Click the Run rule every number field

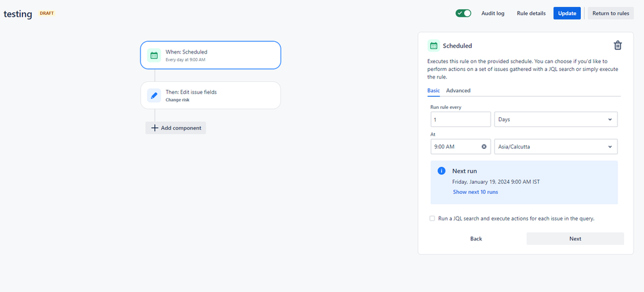(460, 119)
